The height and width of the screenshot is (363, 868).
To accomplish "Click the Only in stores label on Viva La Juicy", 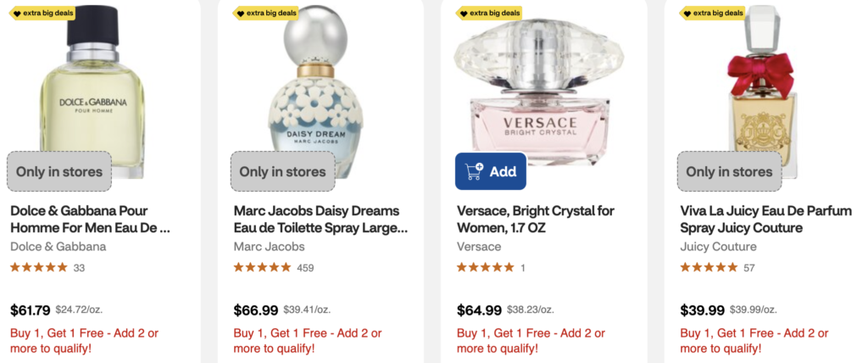I will [729, 171].
